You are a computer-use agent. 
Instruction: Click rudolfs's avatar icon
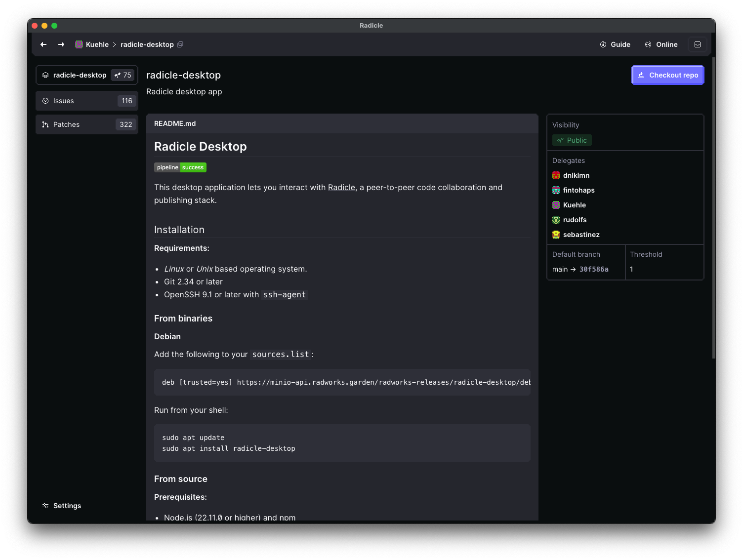tap(556, 220)
